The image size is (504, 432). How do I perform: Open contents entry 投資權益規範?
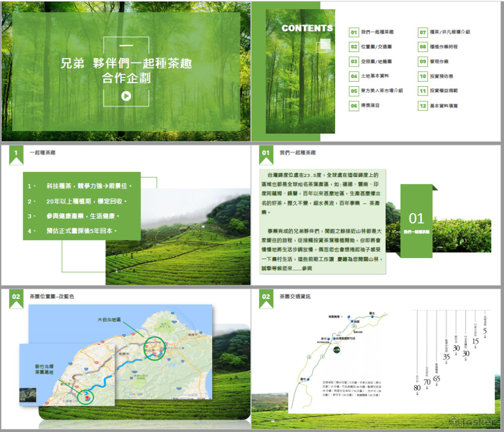click(444, 91)
